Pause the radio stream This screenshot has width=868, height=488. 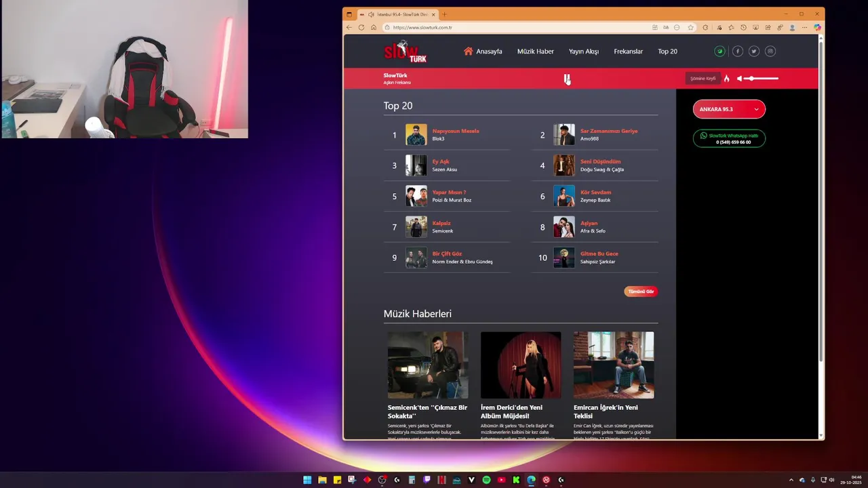pyautogui.click(x=567, y=79)
